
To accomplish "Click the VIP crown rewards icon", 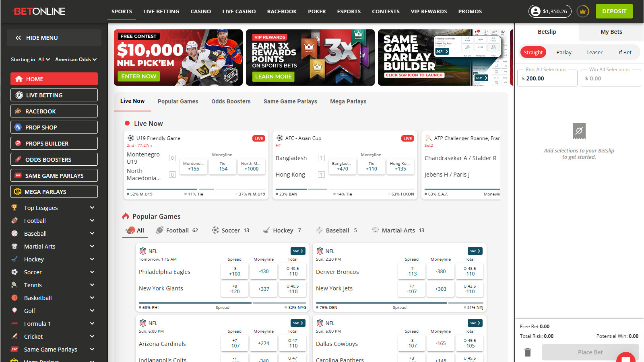I will pos(582,11).
